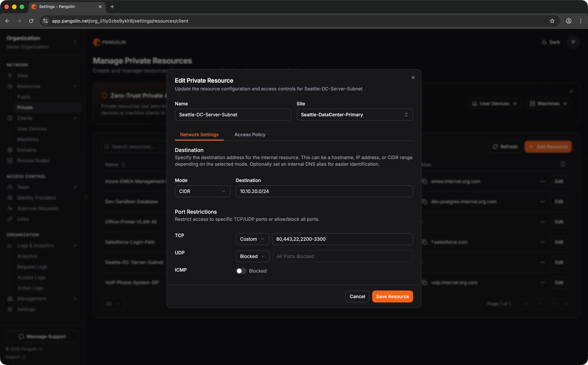
Task: Expand the UDP Blocked dropdown
Action: click(252, 256)
